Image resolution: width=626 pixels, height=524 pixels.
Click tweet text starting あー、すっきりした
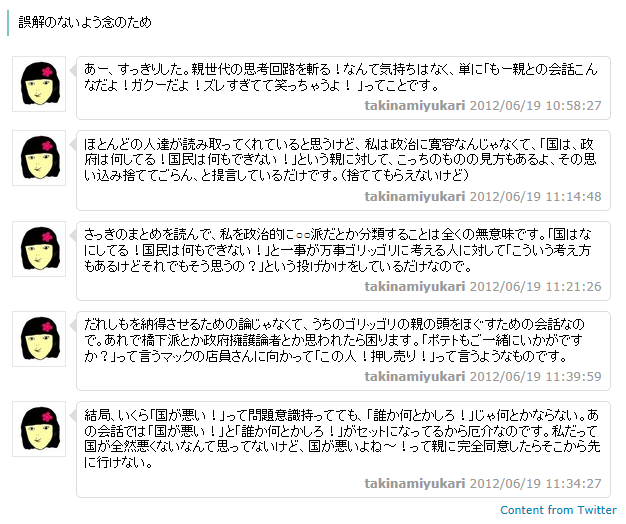[341, 77]
